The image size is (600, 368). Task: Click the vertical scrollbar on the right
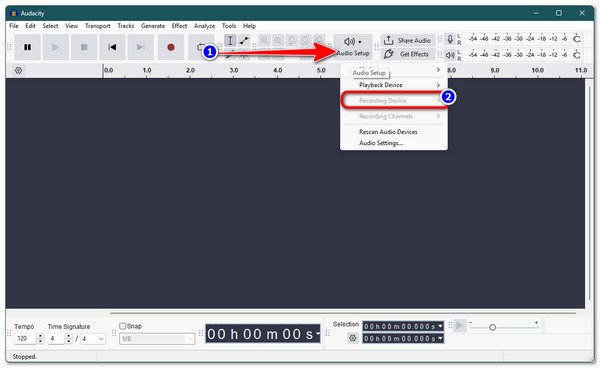pyautogui.click(x=589, y=192)
